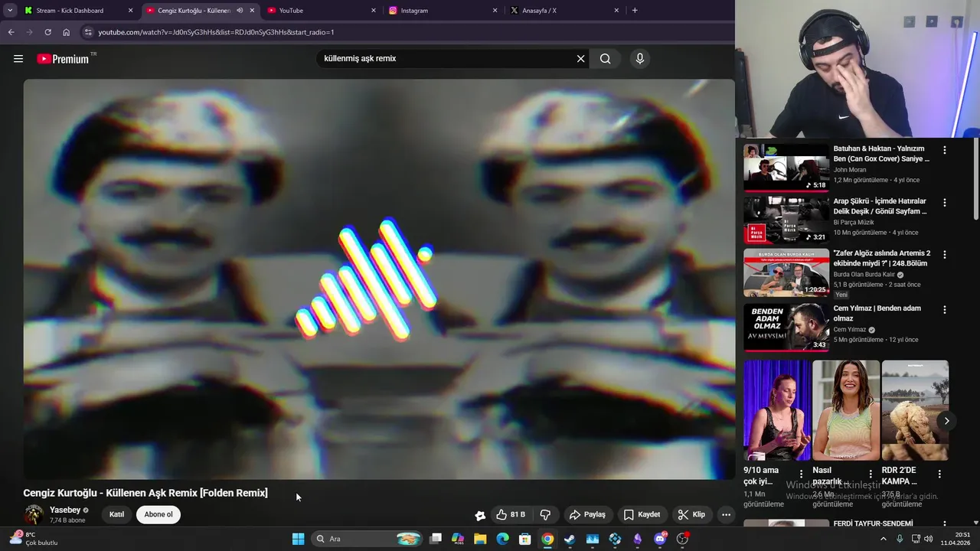Show hidden system tray icons
The height and width of the screenshot is (551, 980).
click(x=883, y=539)
